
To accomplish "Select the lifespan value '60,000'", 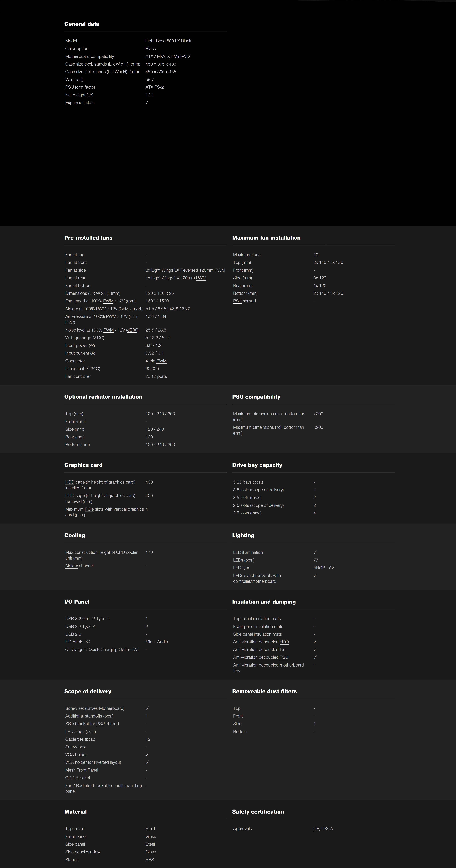I will coord(152,369).
